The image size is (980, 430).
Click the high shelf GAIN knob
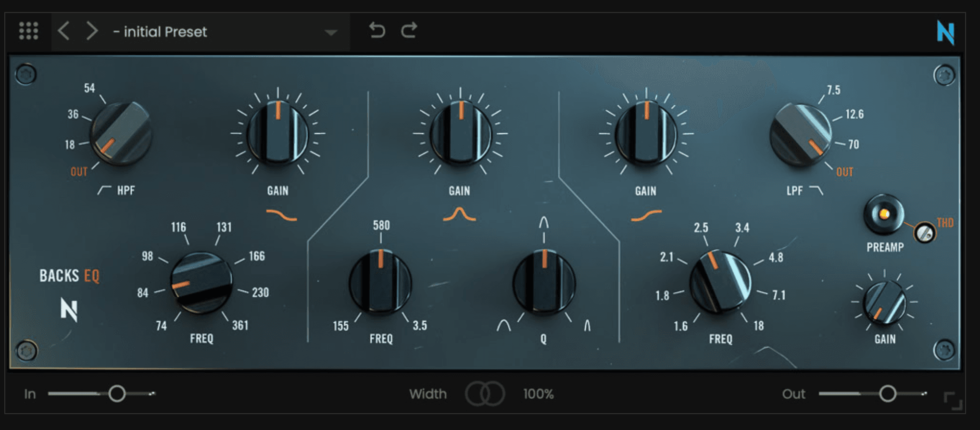pos(646,134)
